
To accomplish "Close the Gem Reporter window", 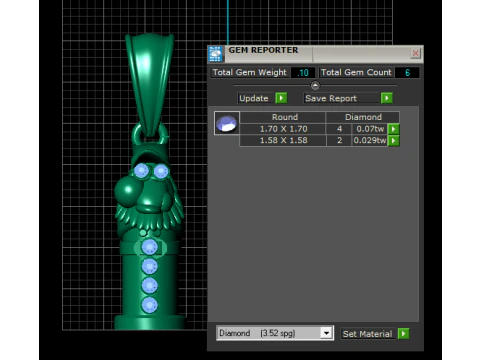I will coord(415,53).
